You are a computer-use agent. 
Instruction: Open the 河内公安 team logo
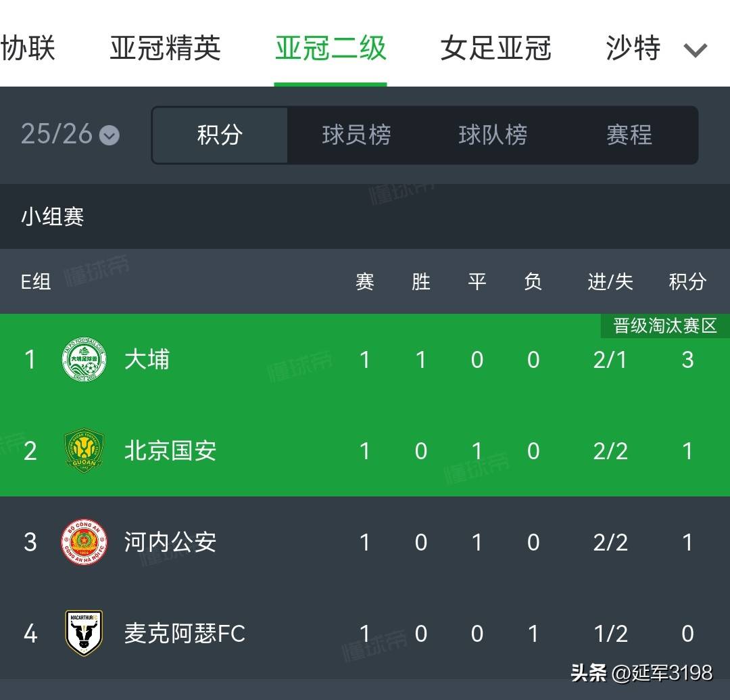(x=84, y=542)
